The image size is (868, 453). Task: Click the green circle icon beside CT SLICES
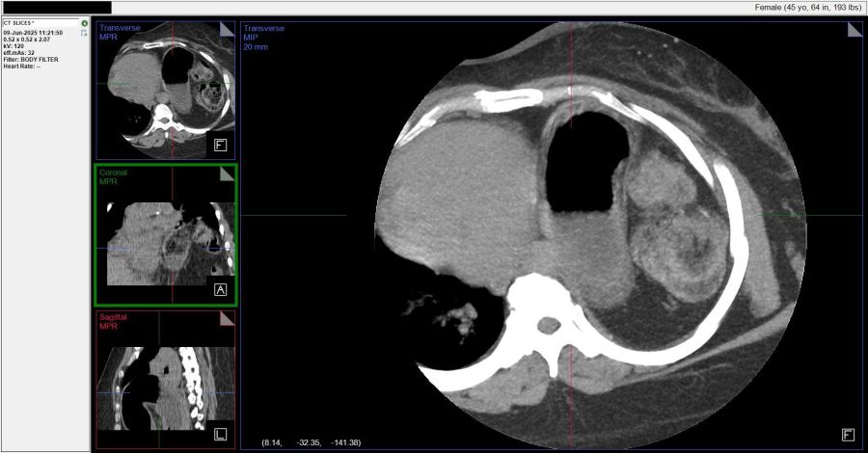click(x=85, y=23)
